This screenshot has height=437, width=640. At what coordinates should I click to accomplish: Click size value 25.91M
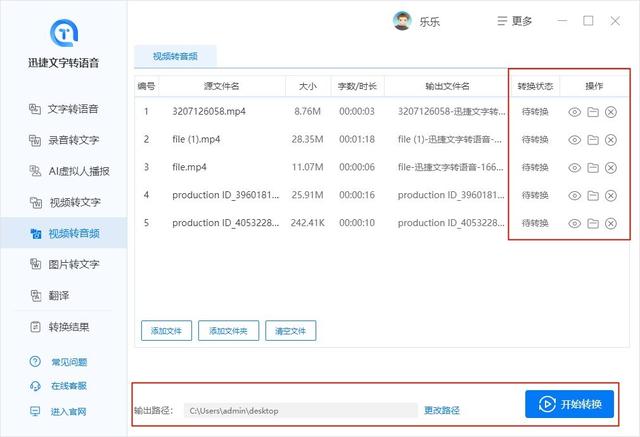(307, 195)
